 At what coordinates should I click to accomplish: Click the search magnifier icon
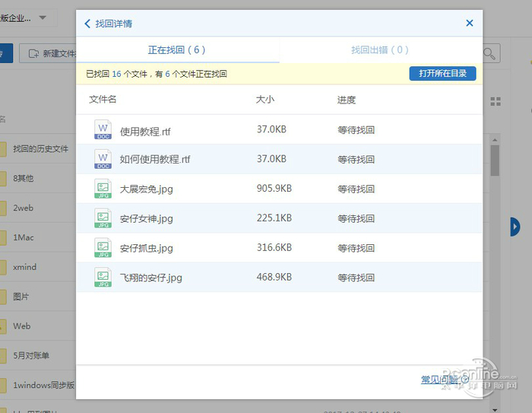492,53
